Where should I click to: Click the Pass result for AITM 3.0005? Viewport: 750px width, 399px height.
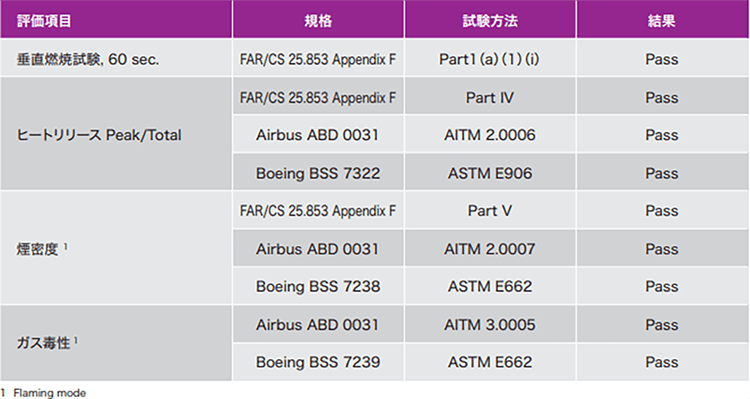662,324
